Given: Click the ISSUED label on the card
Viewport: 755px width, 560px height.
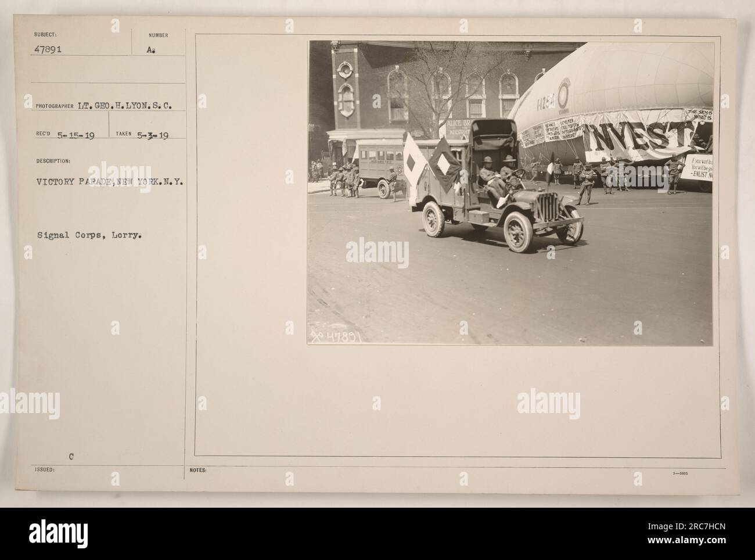Looking at the screenshot, I should click(x=44, y=469).
